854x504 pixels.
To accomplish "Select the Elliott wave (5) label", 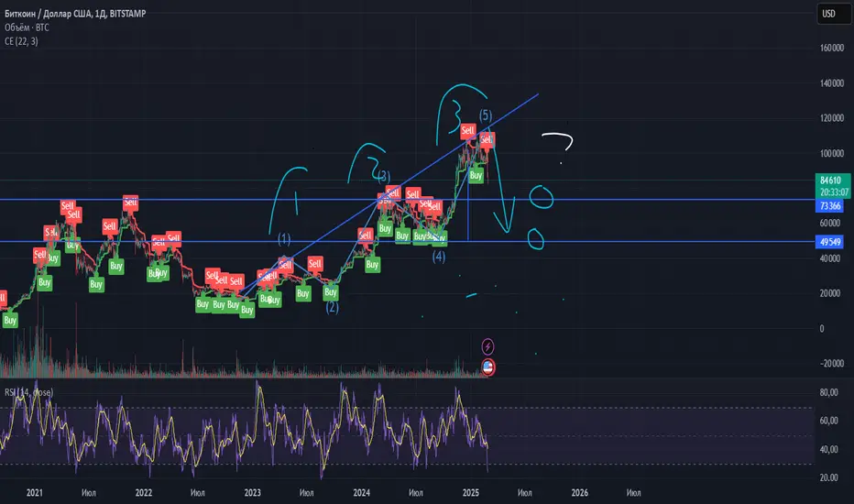I will pos(486,115).
